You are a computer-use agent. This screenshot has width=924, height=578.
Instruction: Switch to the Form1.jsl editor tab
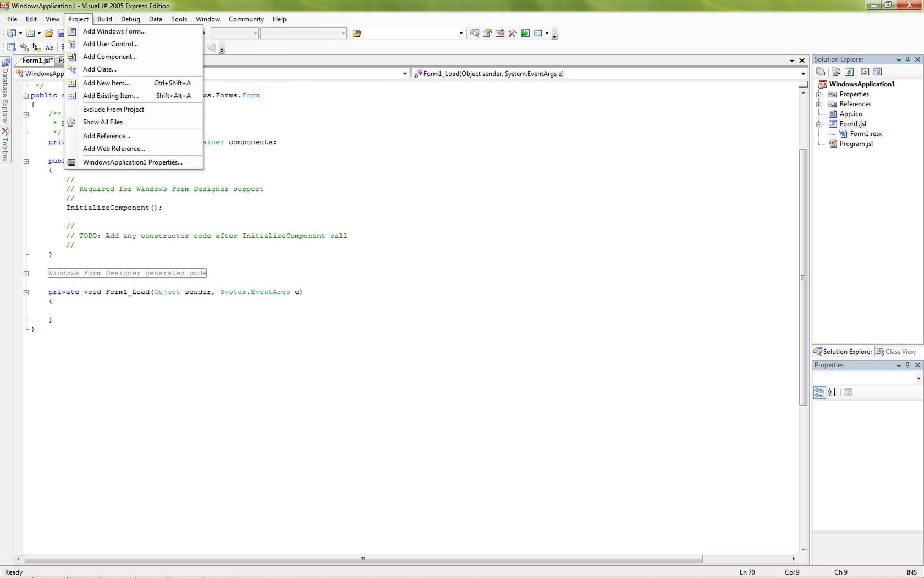pyautogui.click(x=37, y=61)
